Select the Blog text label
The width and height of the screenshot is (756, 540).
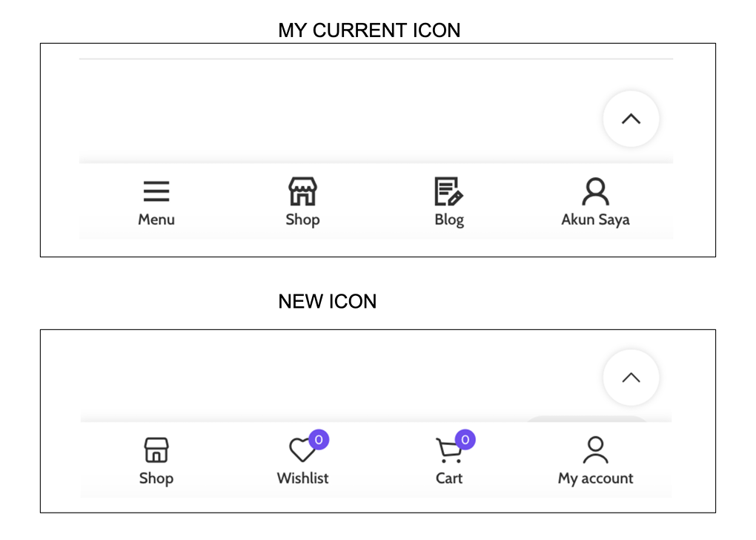coord(449,220)
